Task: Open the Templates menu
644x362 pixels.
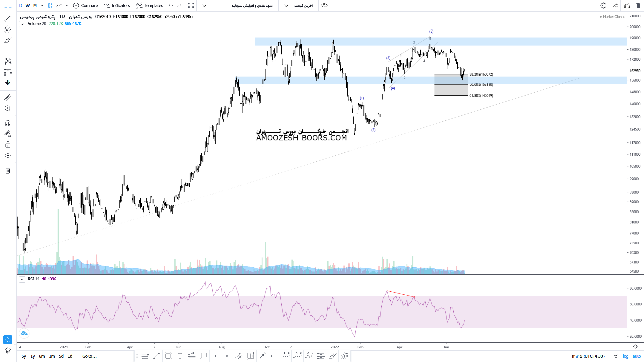Action: 150,6
